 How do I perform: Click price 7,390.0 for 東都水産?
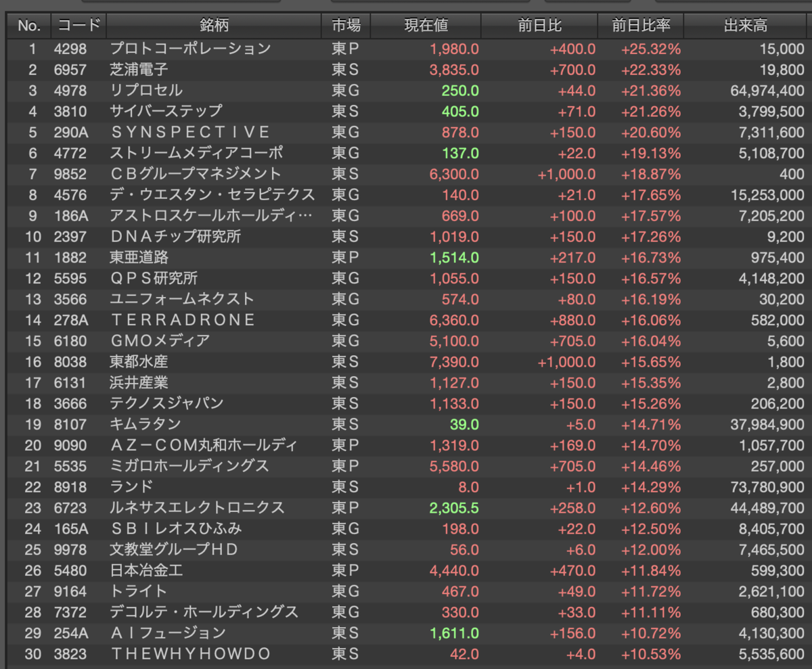pos(454,362)
